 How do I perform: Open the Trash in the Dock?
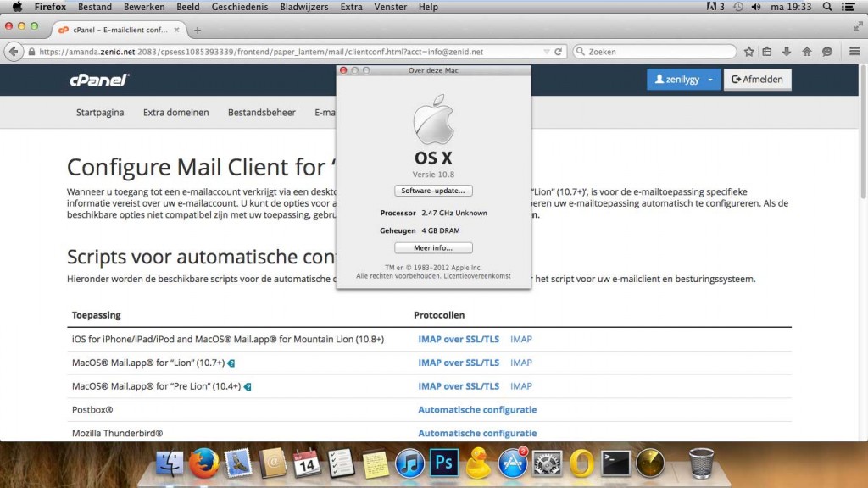pos(701,463)
